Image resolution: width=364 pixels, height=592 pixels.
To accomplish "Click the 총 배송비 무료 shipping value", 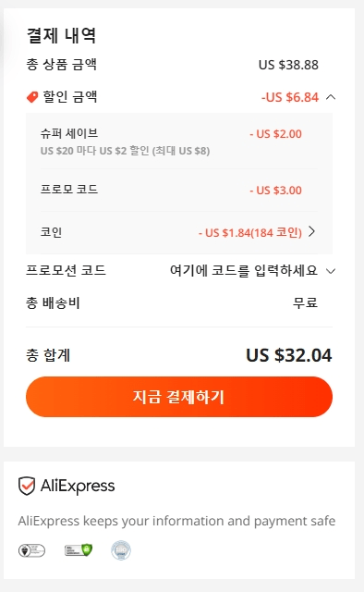I will click(x=306, y=302).
